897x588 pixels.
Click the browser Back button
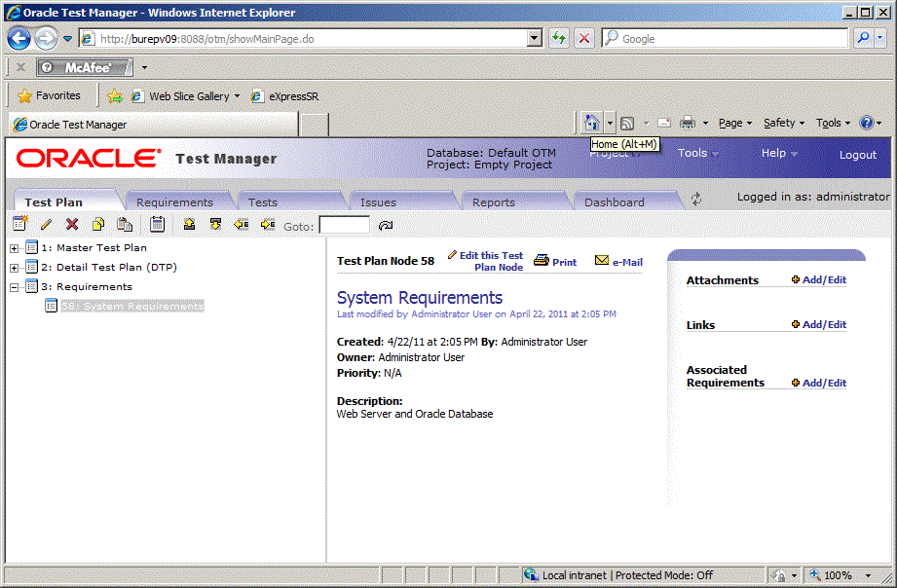point(19,39)
